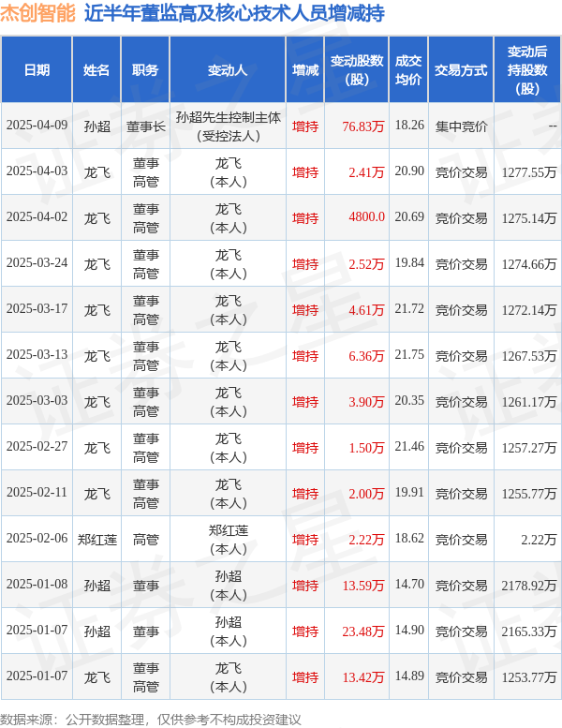The image size is (562, 728).
Task: Select the date 2025-02-27
Action: (x=37, y=447)
